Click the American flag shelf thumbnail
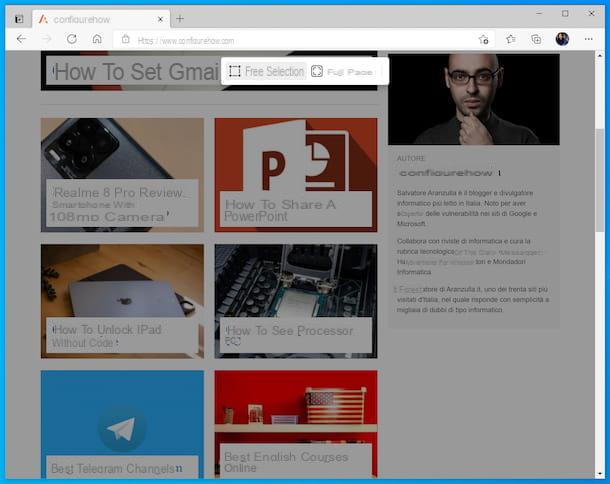Viewport: 610px width, 484px height. (296, 407)
